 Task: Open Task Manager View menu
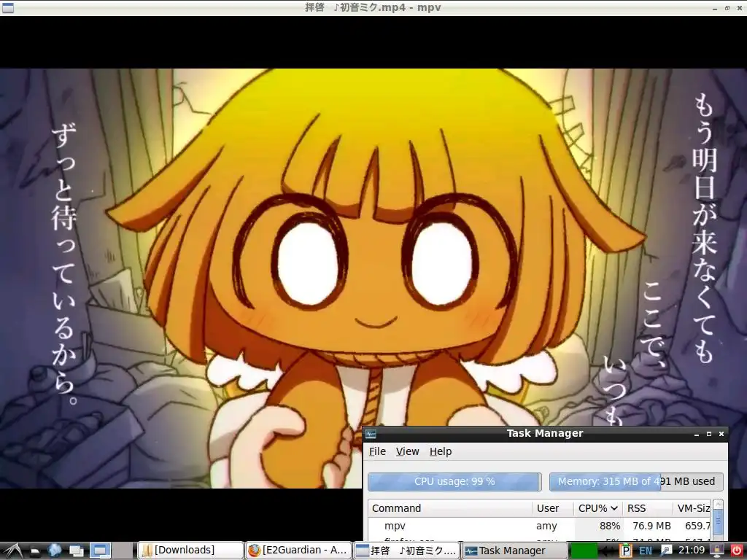(x=407, y=451)
